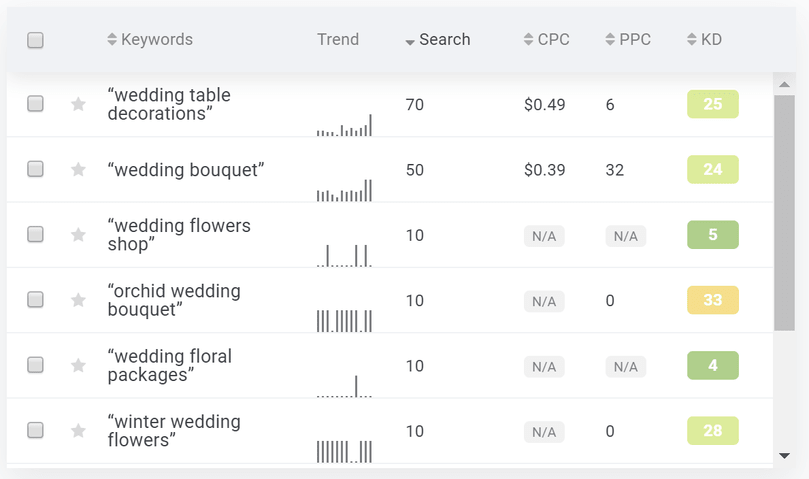Click KD score 33 badge
This screenshot has height=479, width=809.
pyautogui.click(x=713, y=300)
